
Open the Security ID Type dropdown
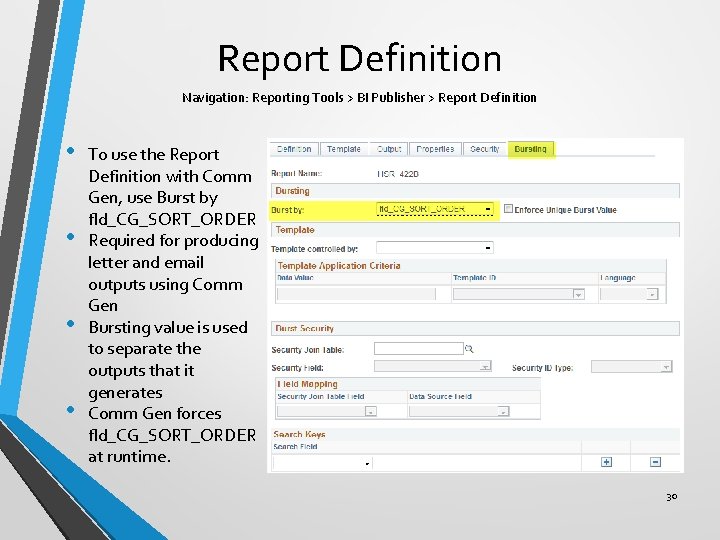632,366
